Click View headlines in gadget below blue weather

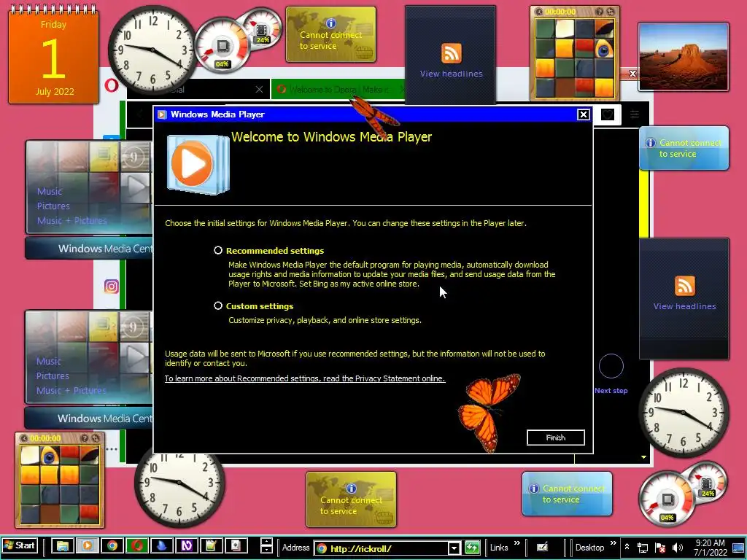(684, 306)
